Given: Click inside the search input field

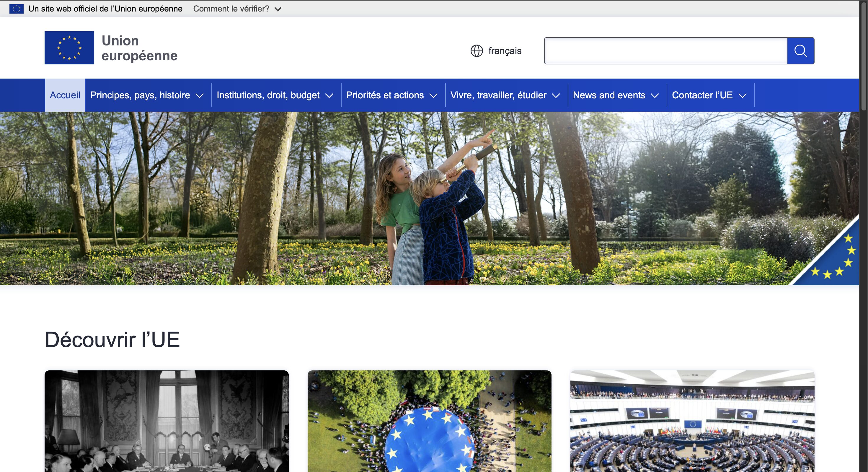Looking at the screenshot, I should 665,51.
